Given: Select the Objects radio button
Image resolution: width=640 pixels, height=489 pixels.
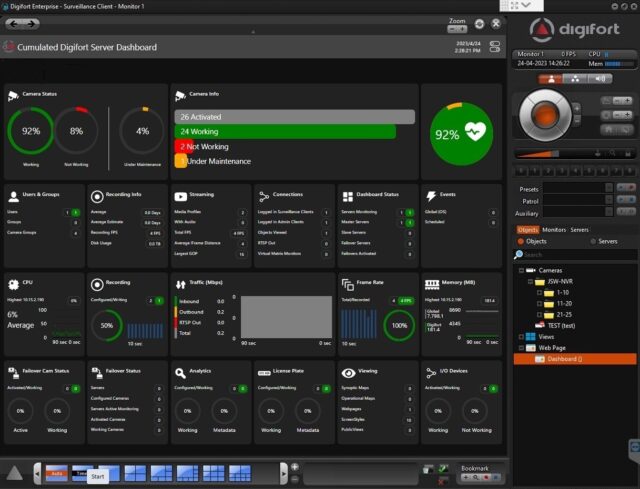Looking at the screenshot, I should tap(521, 241).
